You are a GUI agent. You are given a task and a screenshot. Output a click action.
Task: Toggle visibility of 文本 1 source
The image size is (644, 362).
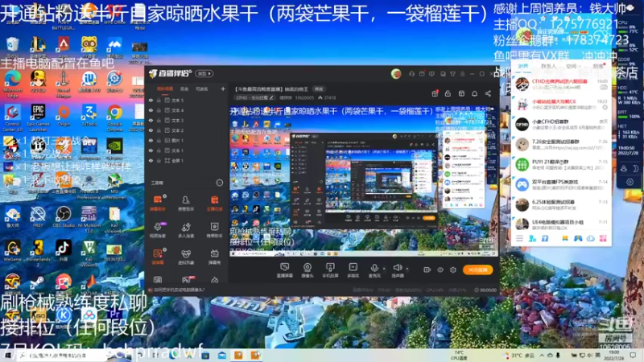click(151, 150)
